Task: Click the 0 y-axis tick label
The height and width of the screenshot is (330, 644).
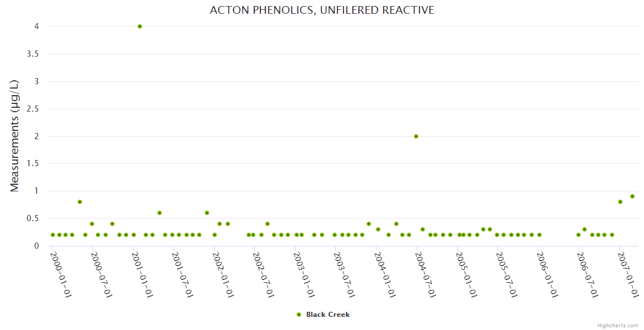Action: coord(36,246)
